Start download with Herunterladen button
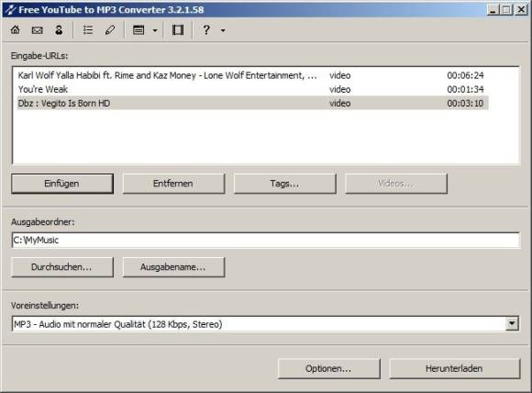532x393 pixels. tap(454, 368)
